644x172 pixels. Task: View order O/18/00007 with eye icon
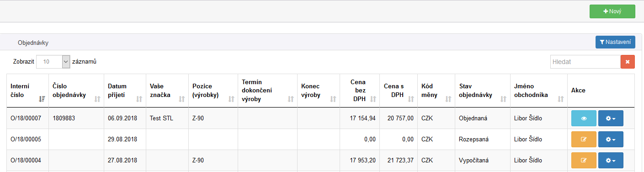(x=584, y=118)
